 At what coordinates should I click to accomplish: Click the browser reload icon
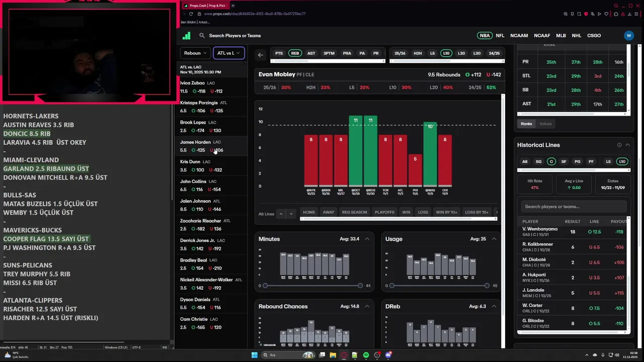pyautogui.click(x=191, y=14)
